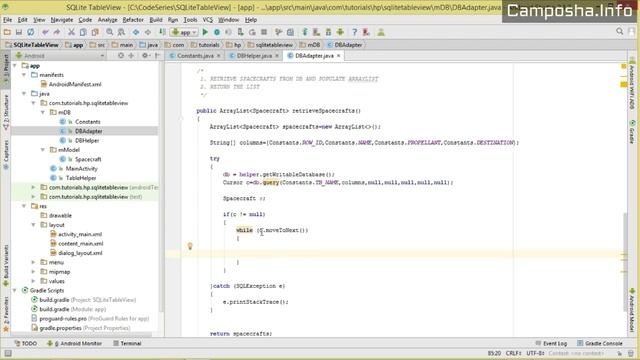The image size is (640, 360).
Task: Click the tool windows icon in status bar corner
Action: (8, 353)
